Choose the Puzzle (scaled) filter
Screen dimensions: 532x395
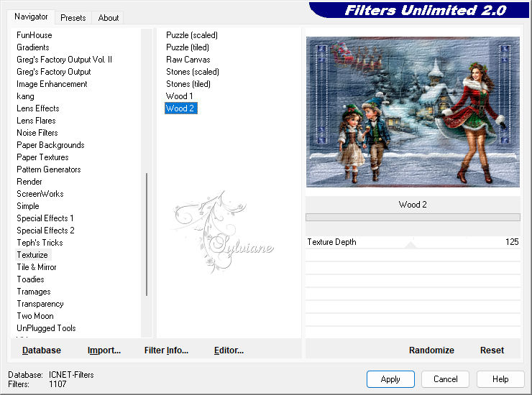coord(192,35)
